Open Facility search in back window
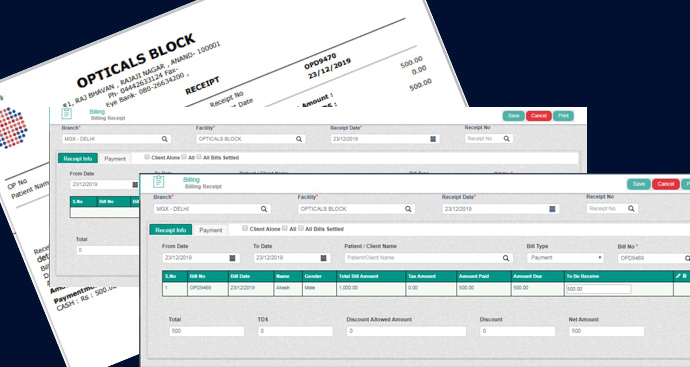Screen dimensions: 690x367 299,139
